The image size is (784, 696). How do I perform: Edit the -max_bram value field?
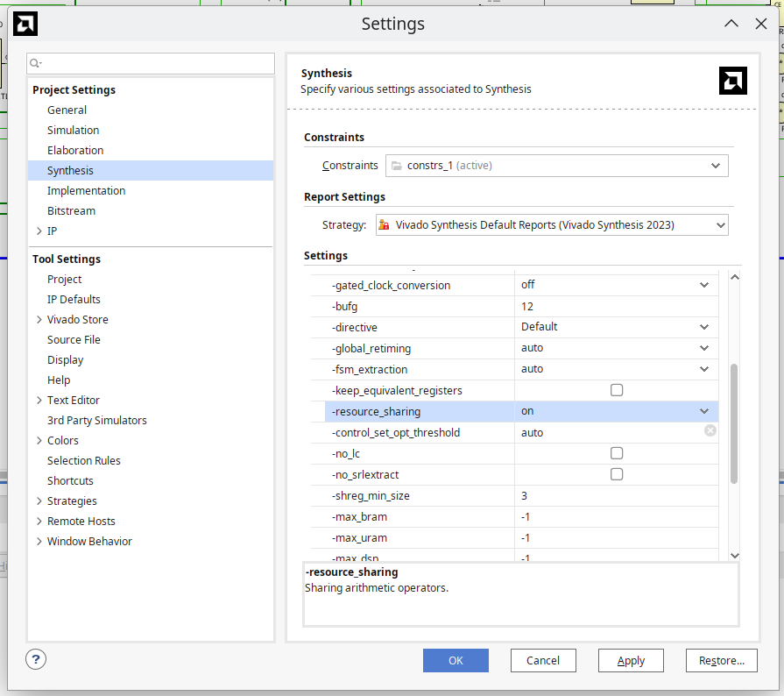pyautogui.click(x=617, y=516)
